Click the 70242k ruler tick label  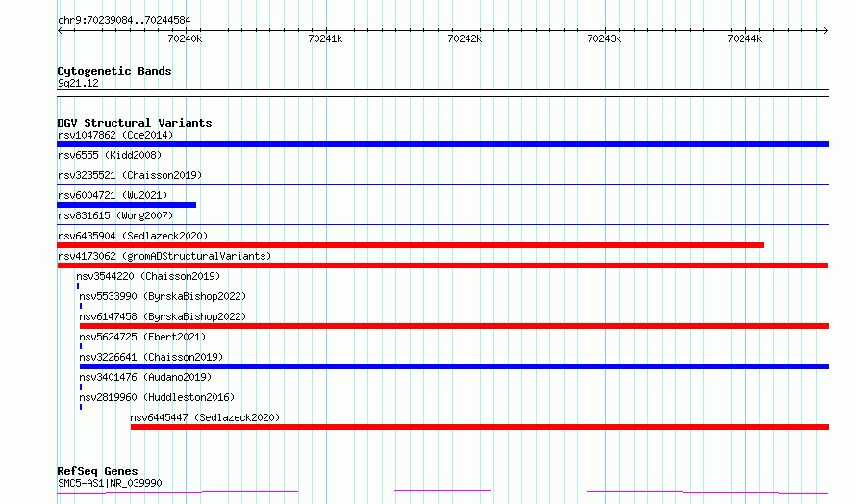point(465,38)
